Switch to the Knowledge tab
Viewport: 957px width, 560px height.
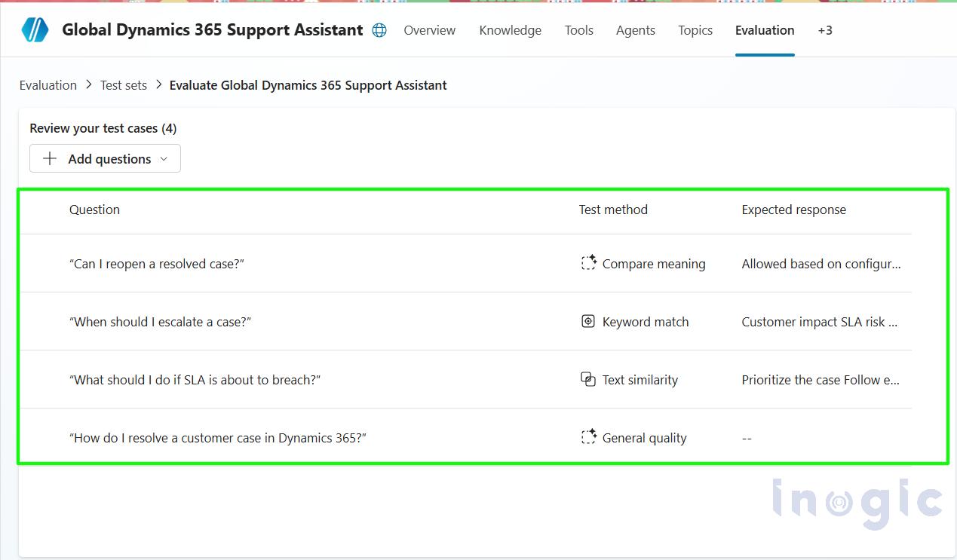510,30
